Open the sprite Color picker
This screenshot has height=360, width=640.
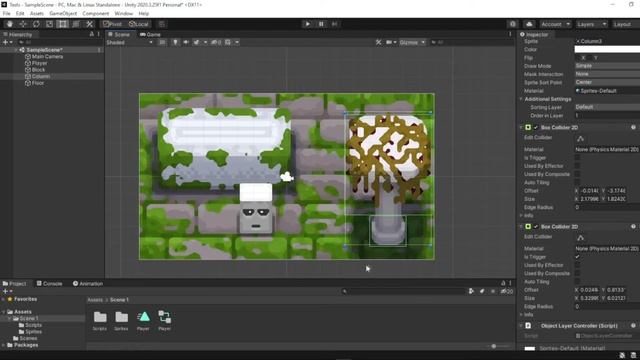tap(607, 49)
